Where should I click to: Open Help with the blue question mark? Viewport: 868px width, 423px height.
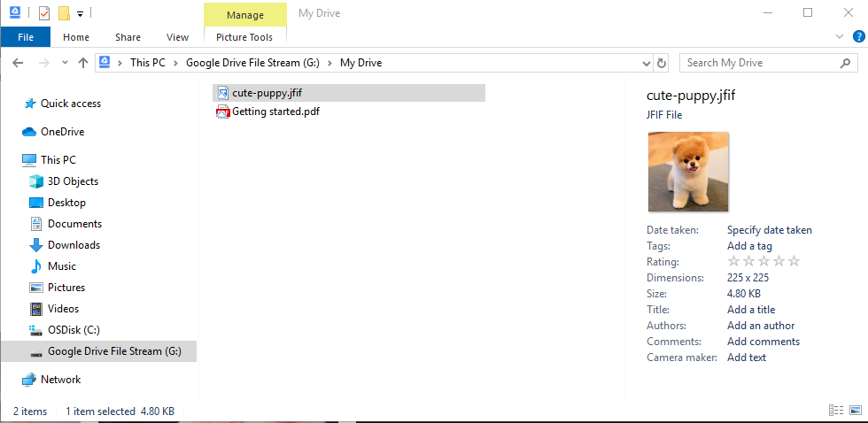[856, 37]
